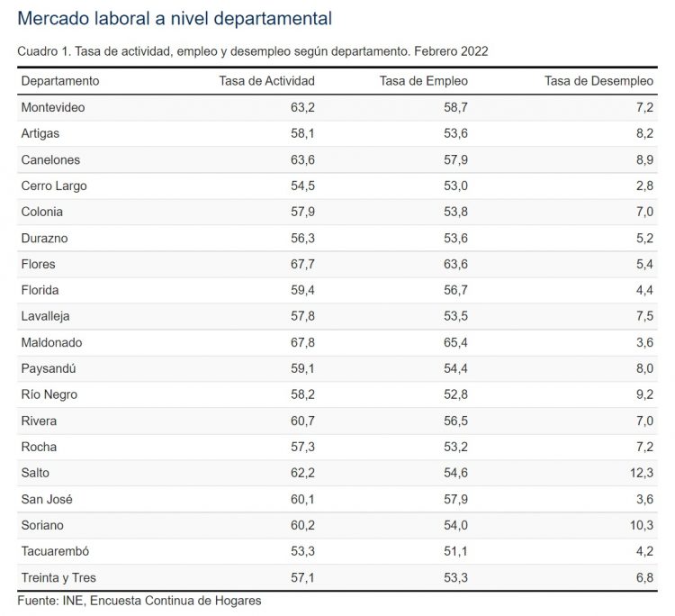Click the Cuadro 1 table caption
The image size is (675, 616).
(x=253, y=51)
